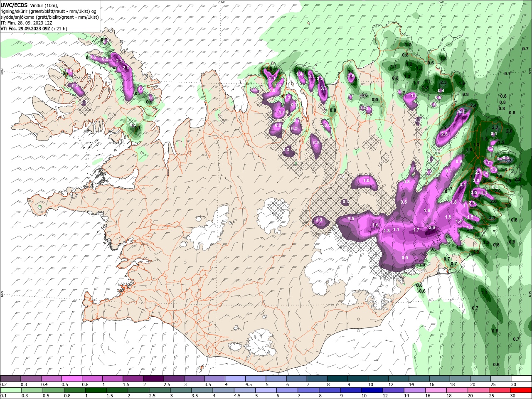
Task: Pick the lower legend swatch between 20 and 25
Action: point(478,390)
